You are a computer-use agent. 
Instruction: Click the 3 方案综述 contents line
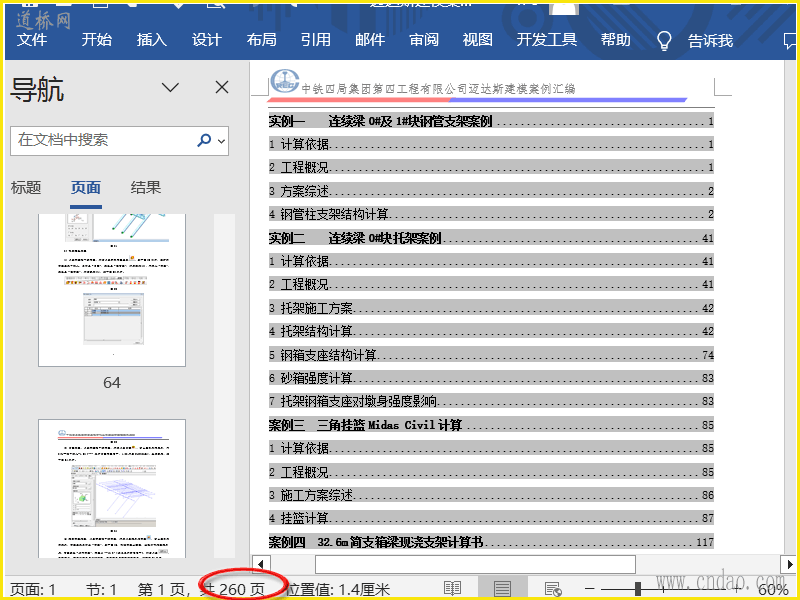pos(491,191)
